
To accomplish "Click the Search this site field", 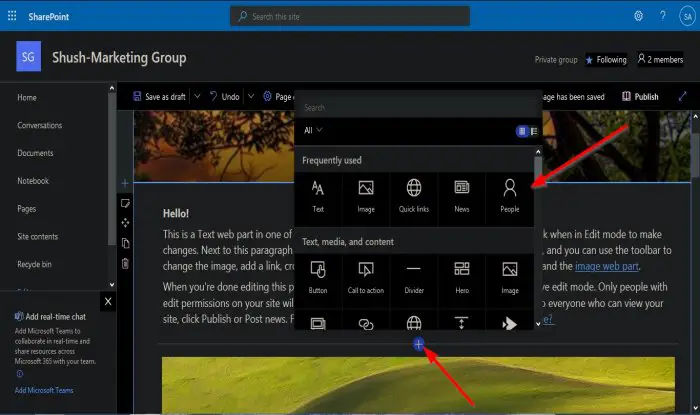I will [350, 17].
